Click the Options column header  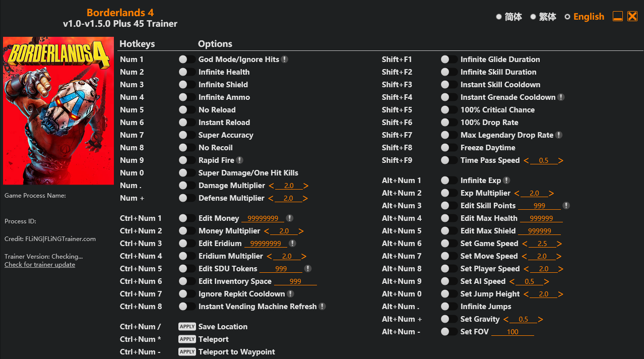[215, 44]
